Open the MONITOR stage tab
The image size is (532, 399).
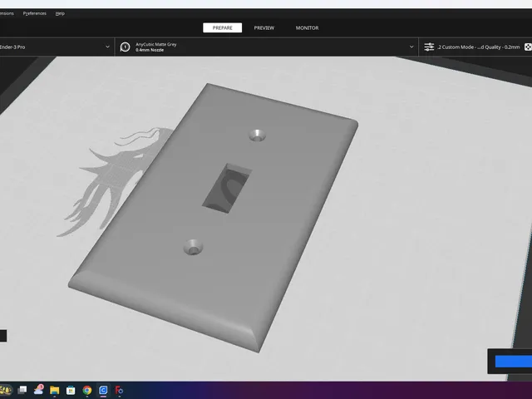[307, 27]
